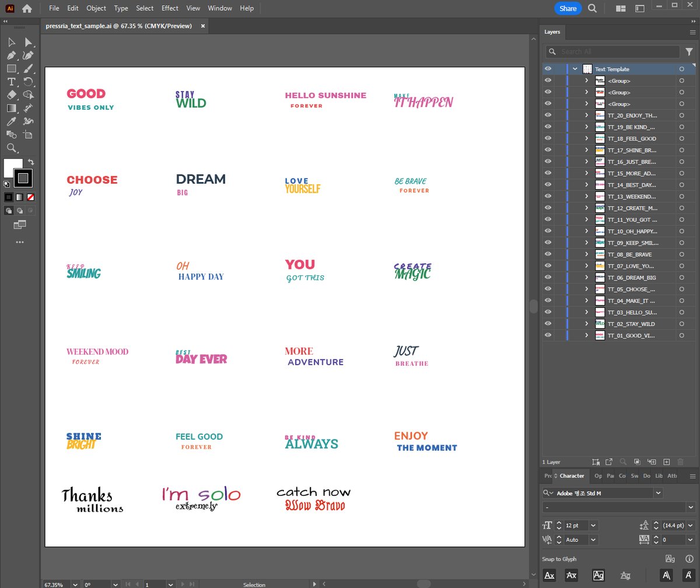The width and height of the screenshot is (700, 588).
Task: Click the Share button
Action: 568,8
